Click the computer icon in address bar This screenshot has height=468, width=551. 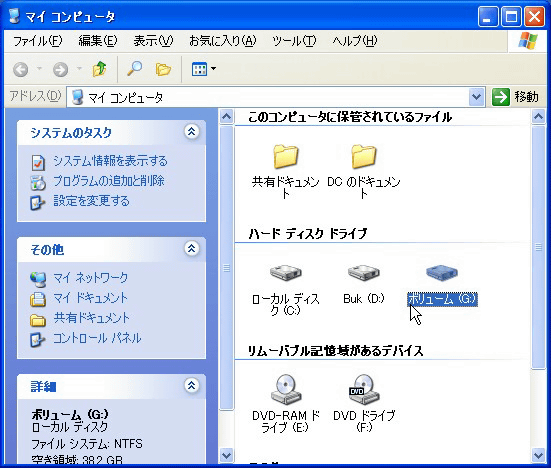pyautogui.click(x=77, y=97)
